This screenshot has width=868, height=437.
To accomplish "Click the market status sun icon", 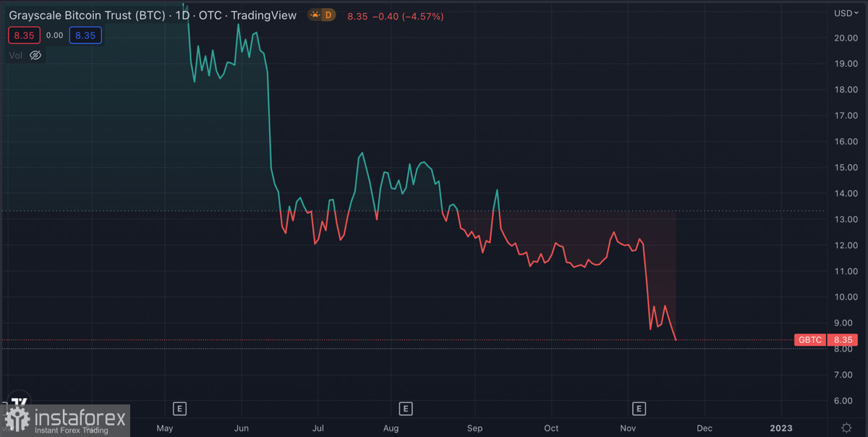I will 315,15.
